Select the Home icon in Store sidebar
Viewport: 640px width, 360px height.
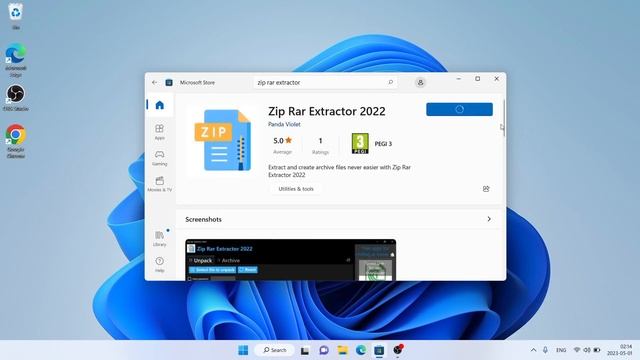point(160,105)
